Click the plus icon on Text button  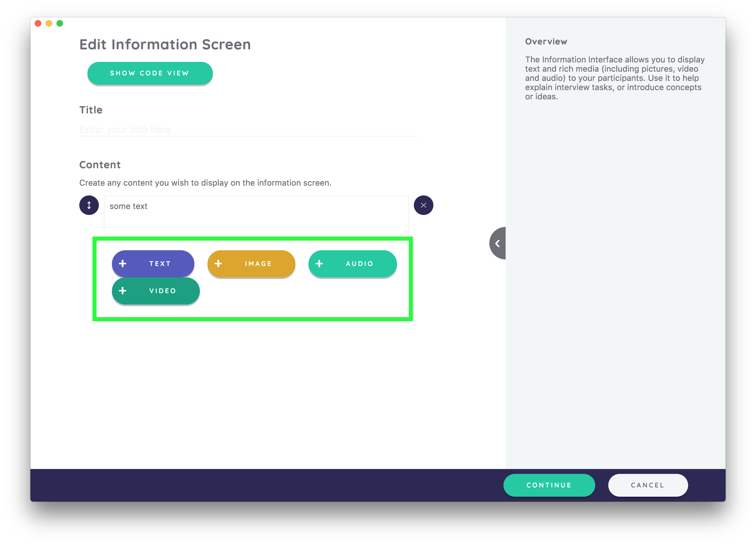pyautogui.click(x=123, y=264)
